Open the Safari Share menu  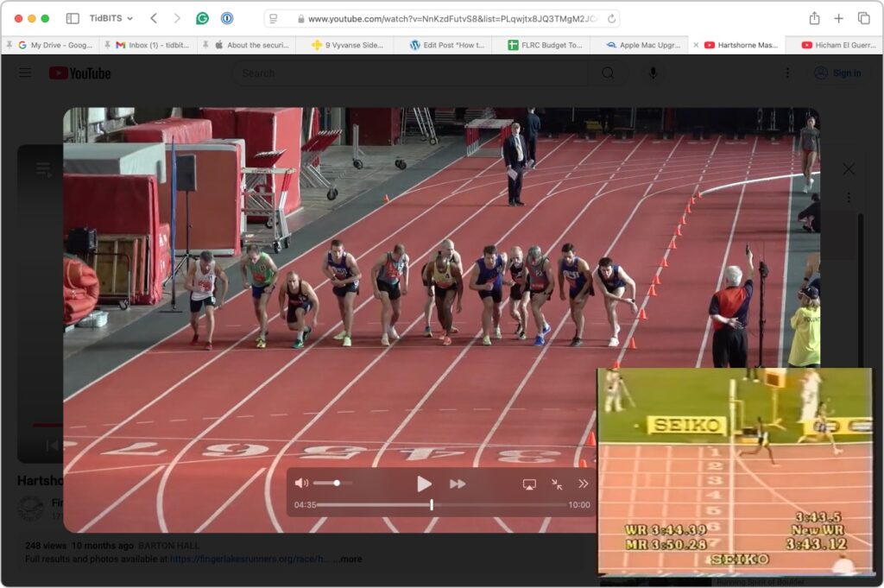tap(814, 18)
